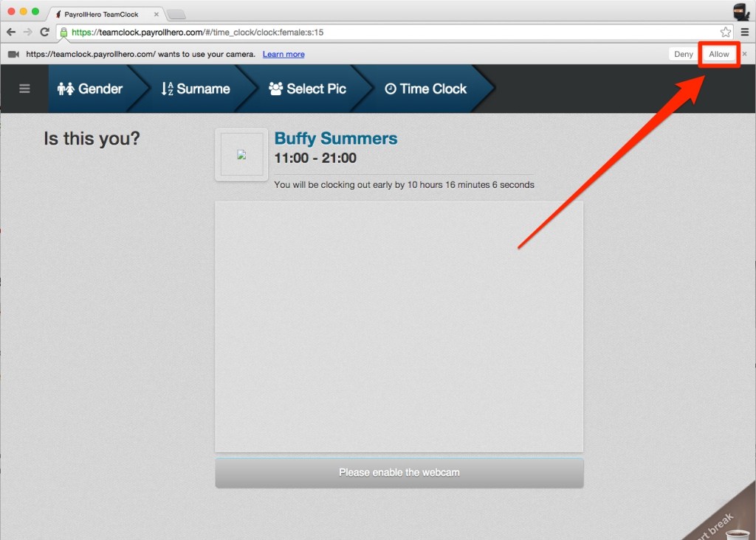Open the Chrome hamburger menu
The height and width of the screenshot is (540, 756).
(x=745, y=32)
